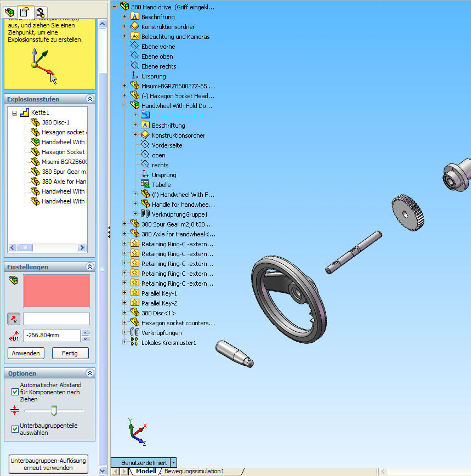
Task: Click the 380 Hand drive assembly icon
Action: 124,6
